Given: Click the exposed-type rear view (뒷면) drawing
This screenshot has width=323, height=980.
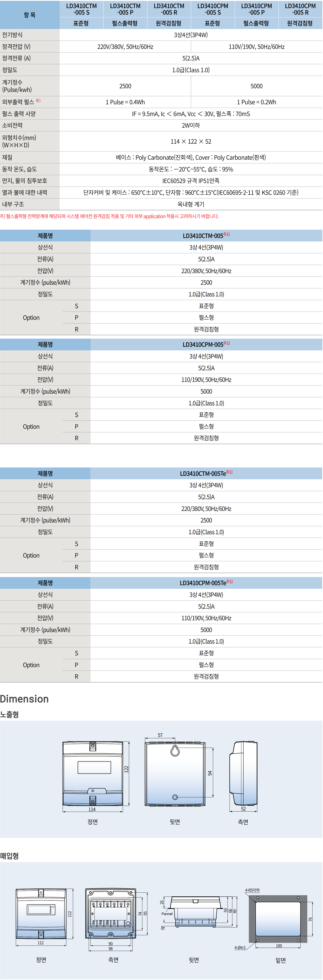Looking at the screenshot, I should pyautogui.click(x=175, y=774).
